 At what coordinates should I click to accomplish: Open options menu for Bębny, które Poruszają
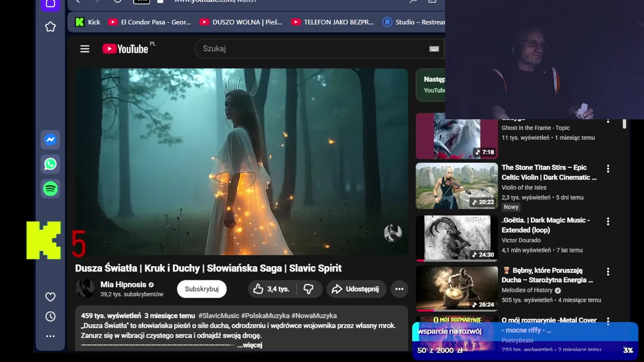click(x=608, y=272)
